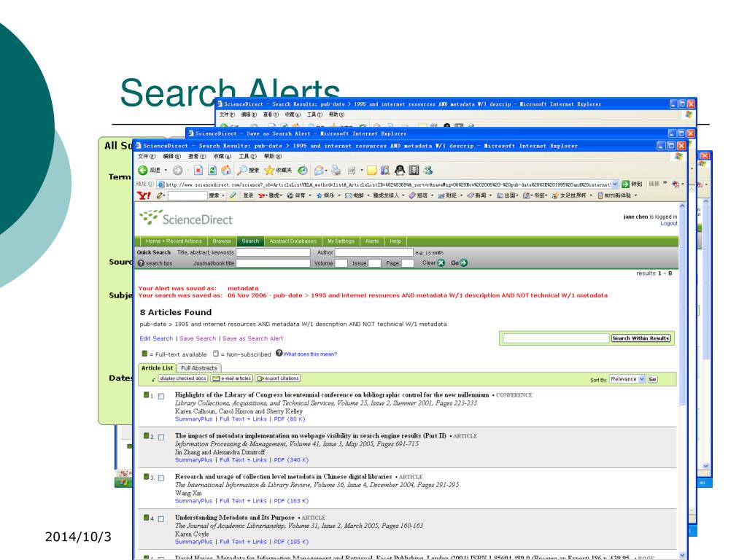Open the Browse navigation tab

(x=222, y=241)
